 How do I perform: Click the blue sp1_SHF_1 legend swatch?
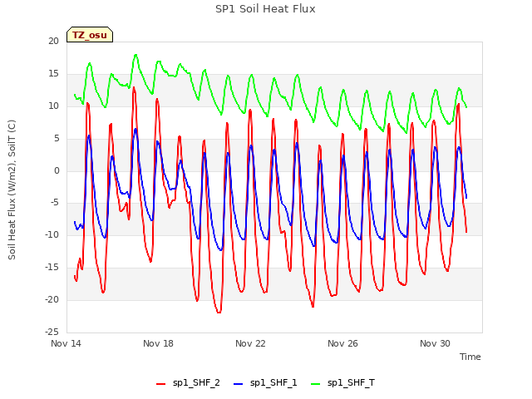pos(239,384)
